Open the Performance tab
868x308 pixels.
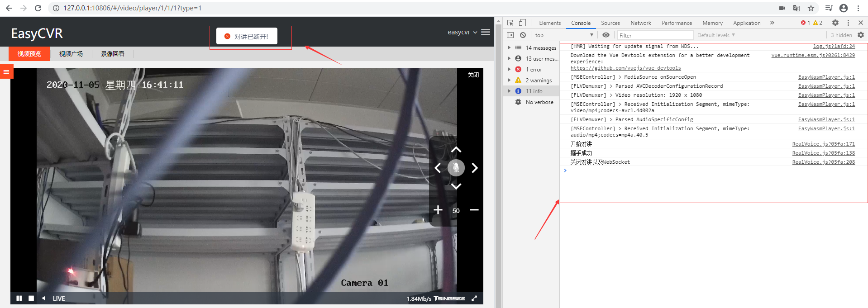pyautogui.click(x=677, y=23)
